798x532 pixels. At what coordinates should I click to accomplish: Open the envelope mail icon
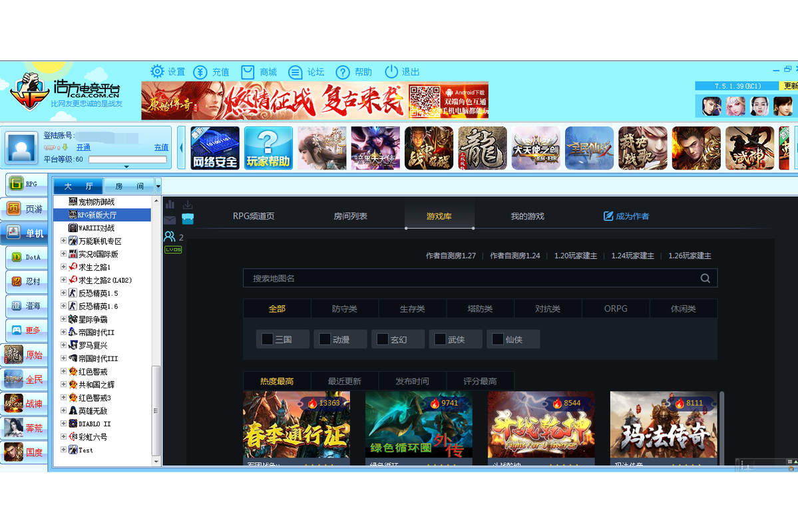tap(170, 219)
